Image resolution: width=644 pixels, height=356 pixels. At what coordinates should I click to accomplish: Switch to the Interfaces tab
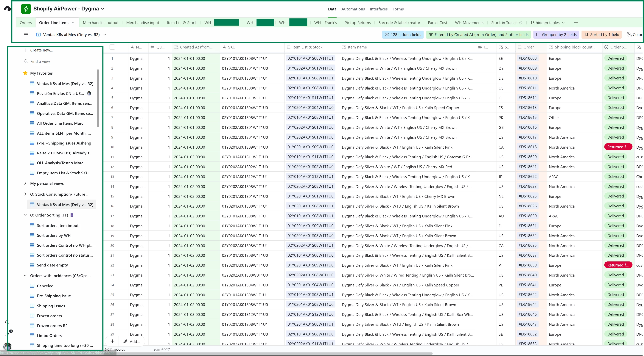click(379, 9)
